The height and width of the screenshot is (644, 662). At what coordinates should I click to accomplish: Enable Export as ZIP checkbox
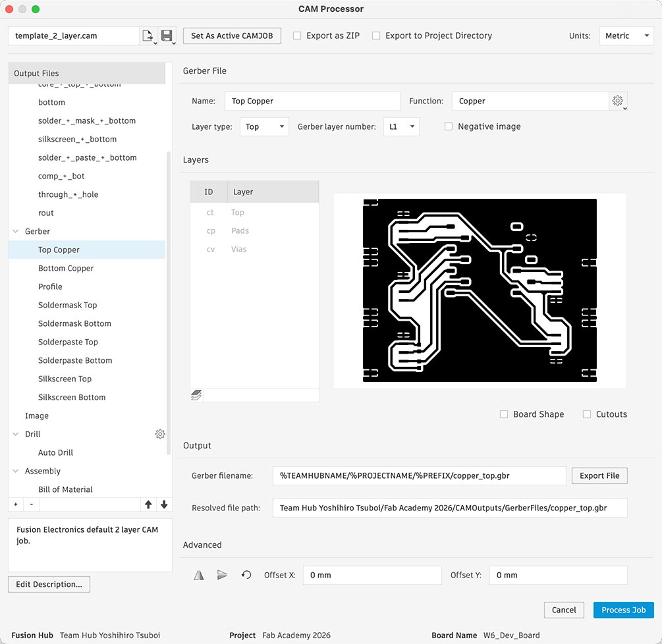[297, 36]
